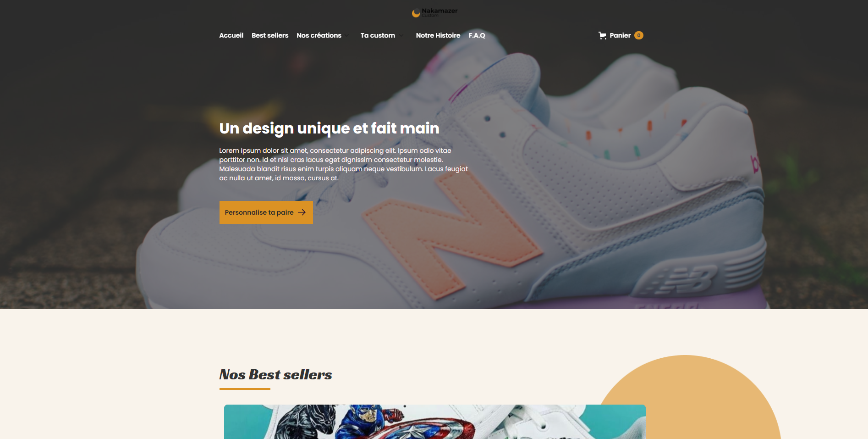Image resolution: width=868 pixels, height=439 pixels.
Task: Click the hero headline Un design unique
Action: point(329,128)
